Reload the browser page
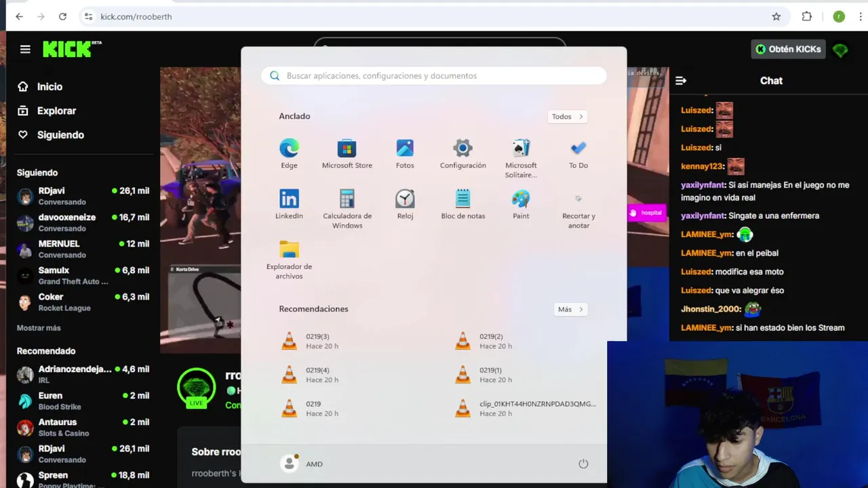The width and height of the screenshot is (868, 488). point(62,16)
